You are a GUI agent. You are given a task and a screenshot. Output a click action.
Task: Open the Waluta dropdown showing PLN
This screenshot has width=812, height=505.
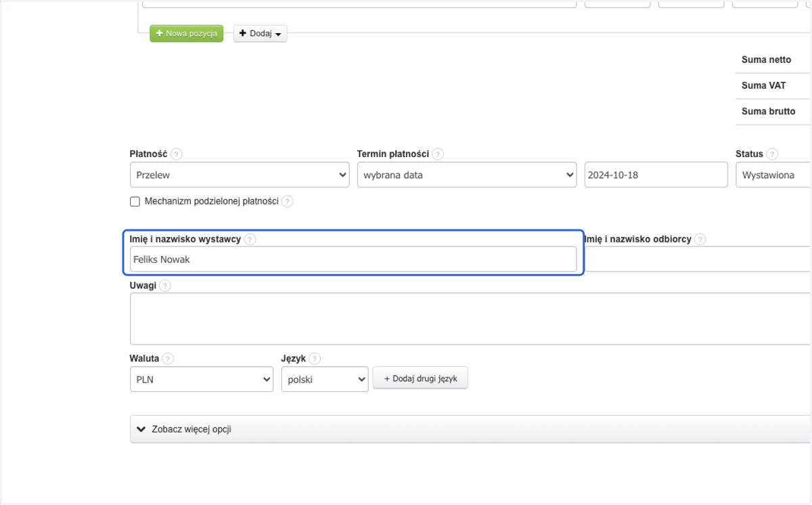[201, 379]
